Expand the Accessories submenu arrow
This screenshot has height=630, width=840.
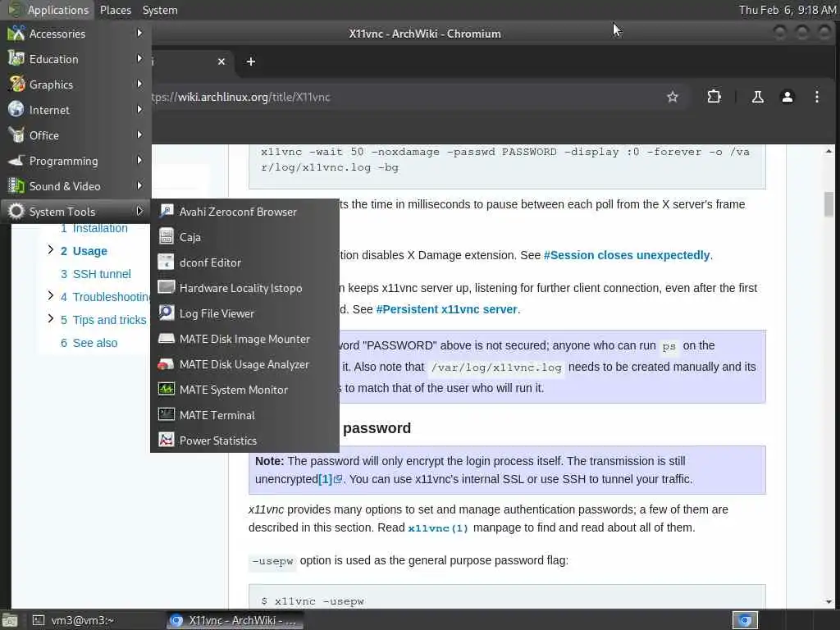pyautogui.click(x=139, y=33)
